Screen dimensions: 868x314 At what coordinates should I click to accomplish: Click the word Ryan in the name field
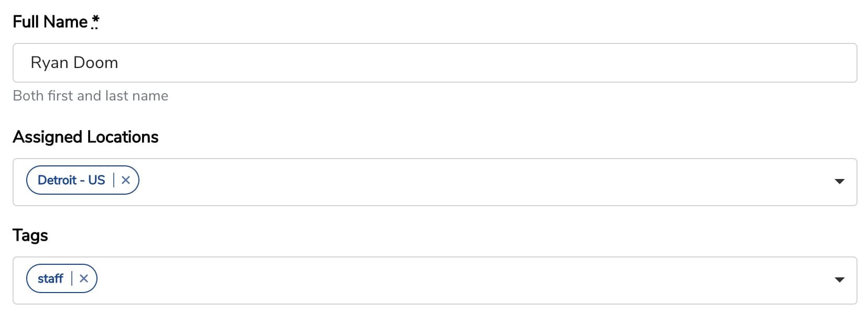pos(50,63)
